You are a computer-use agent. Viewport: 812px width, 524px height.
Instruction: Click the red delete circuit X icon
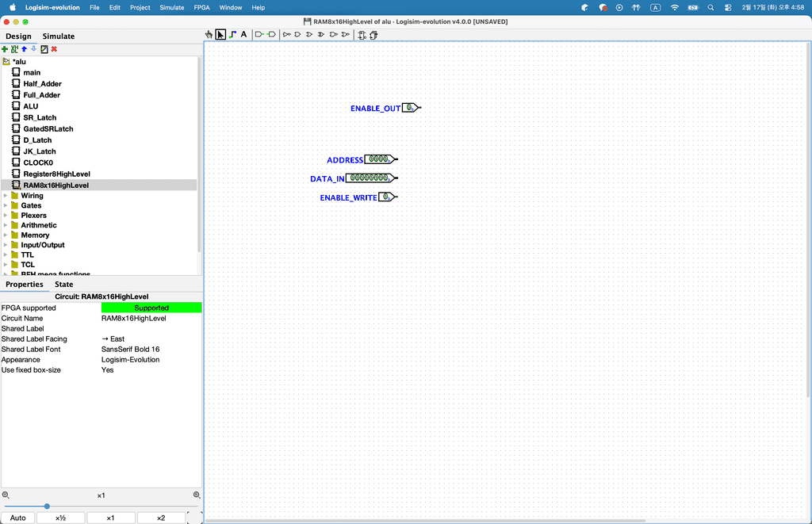54,49
